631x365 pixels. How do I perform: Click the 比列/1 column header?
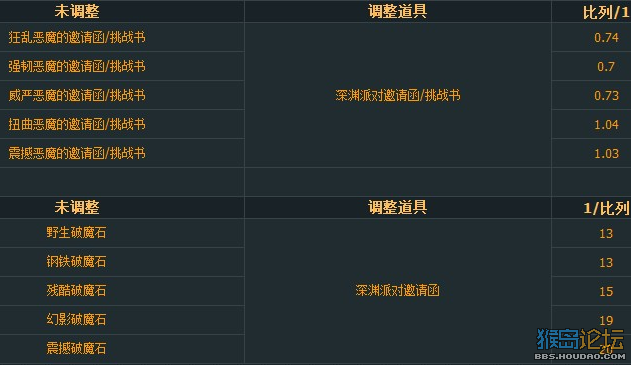[x=605, y=12]
